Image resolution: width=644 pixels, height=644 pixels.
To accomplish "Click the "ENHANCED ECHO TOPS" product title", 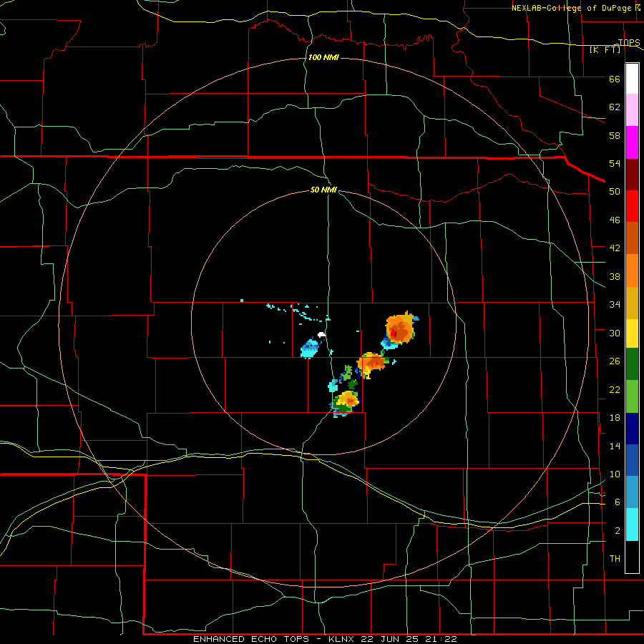I will (x=251, y=639).
